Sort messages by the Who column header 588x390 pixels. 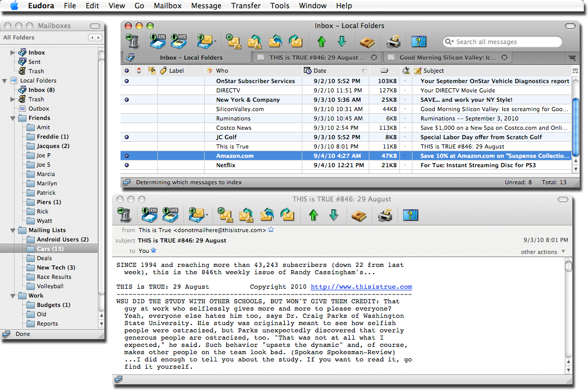pyautogui.click(x=253, y=71)
